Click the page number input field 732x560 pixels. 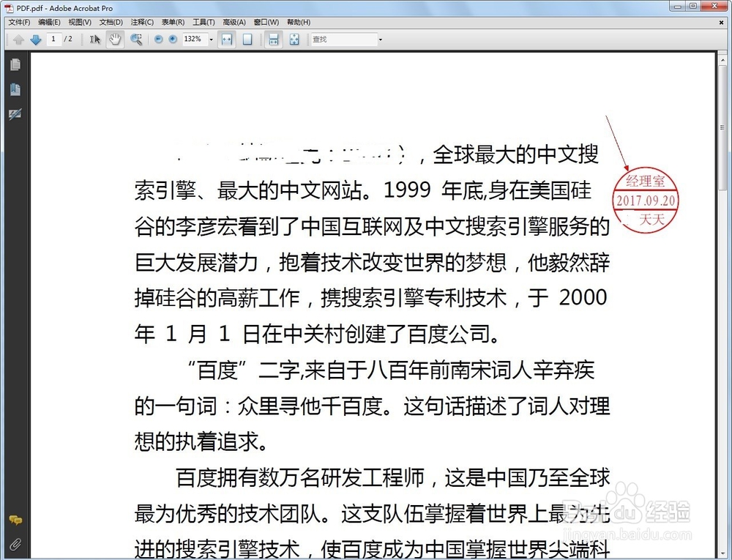coord(53,40)
